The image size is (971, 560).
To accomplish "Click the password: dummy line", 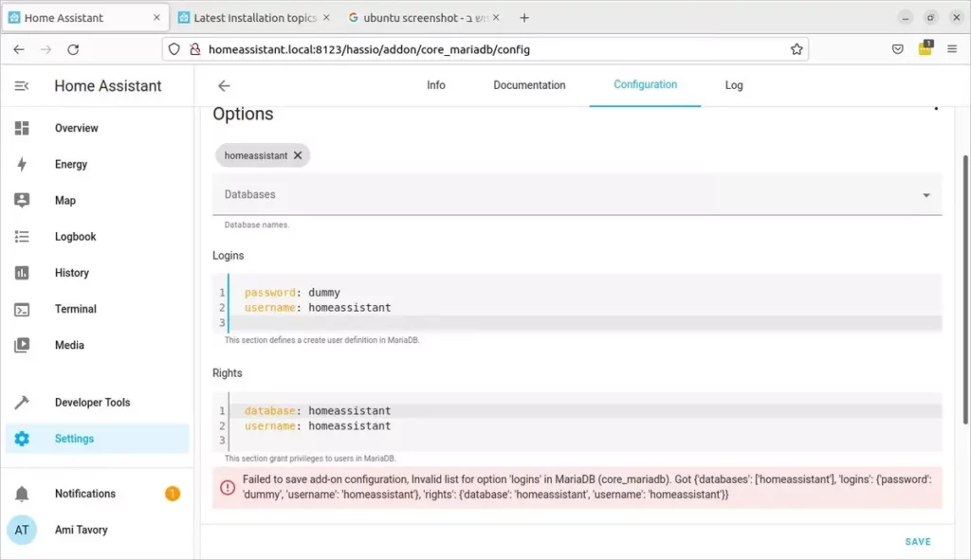I will point(292,293).
